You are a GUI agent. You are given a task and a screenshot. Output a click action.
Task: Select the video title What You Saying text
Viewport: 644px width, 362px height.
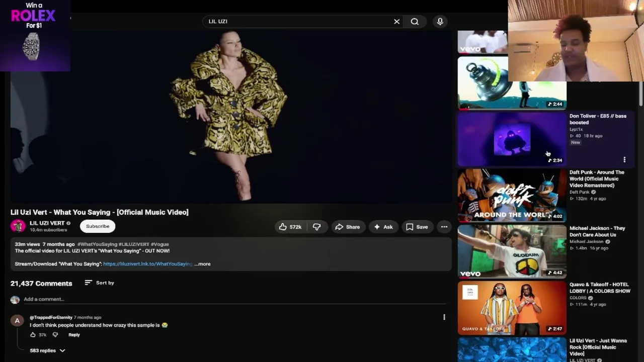[100, 212]
